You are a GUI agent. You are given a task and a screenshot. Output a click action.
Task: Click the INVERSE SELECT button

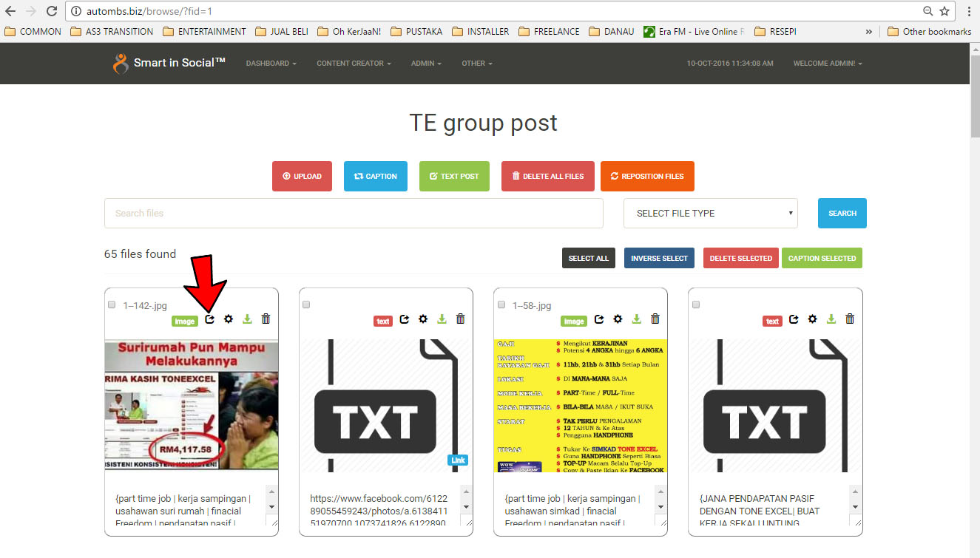click(659, 258)
